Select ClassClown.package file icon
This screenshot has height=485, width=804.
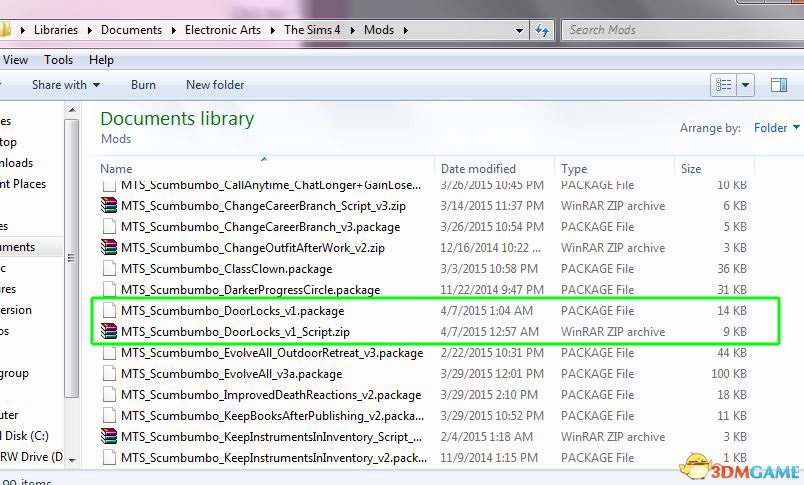pyautogui.click(x=109, y=269)
